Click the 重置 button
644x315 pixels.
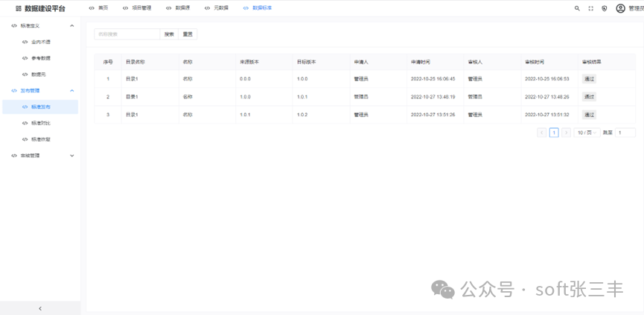pos(188,34)
